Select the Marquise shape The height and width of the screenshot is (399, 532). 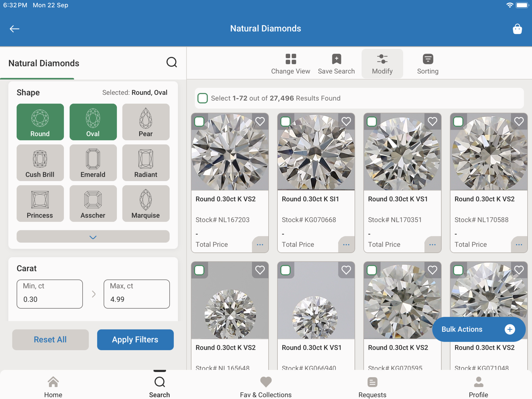(x=146, y=204)
